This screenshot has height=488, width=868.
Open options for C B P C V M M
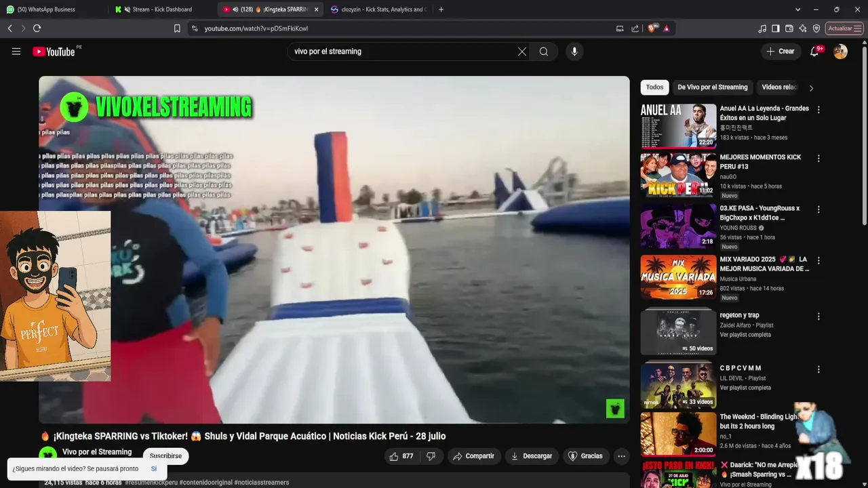click(x=818, y=369)
